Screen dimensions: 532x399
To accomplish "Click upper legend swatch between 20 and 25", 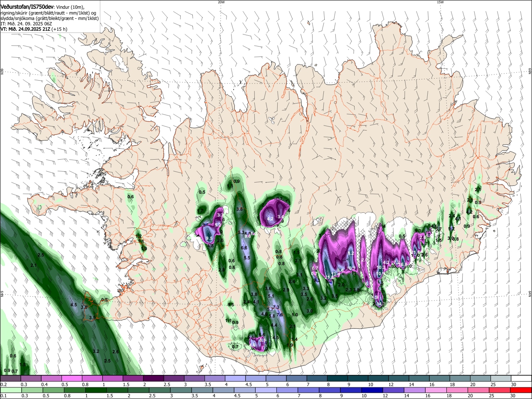I will pyautogui.click(x=480, y=379).
